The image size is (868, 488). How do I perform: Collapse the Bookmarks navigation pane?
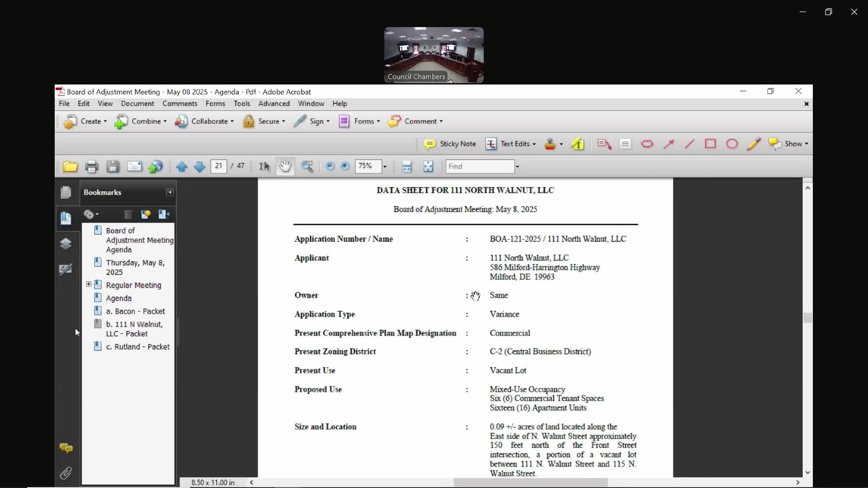coord(170,192)
